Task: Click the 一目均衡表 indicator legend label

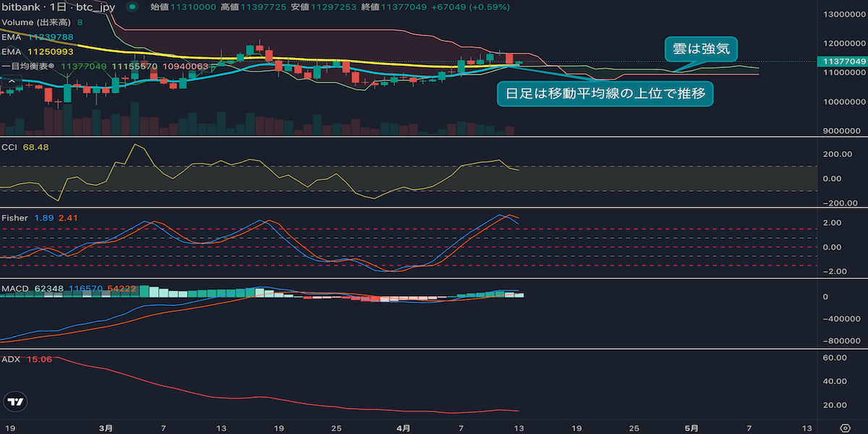Action: click(x=29, y=66)
